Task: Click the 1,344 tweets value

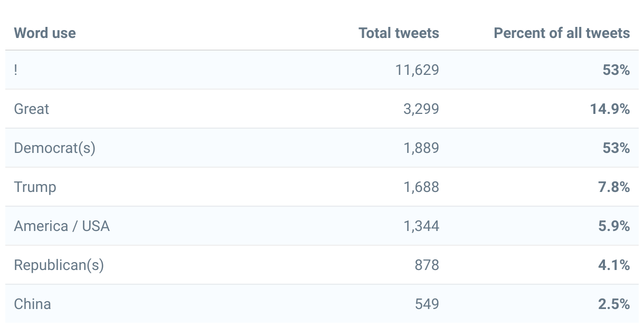Action: point(421,226)
